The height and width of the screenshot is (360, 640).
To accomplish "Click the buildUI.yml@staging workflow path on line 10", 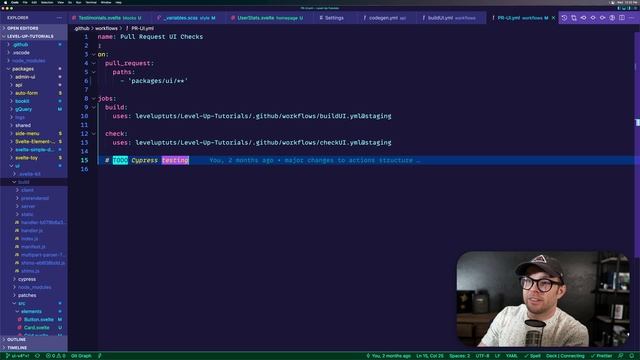I will [x=263, y=116].
